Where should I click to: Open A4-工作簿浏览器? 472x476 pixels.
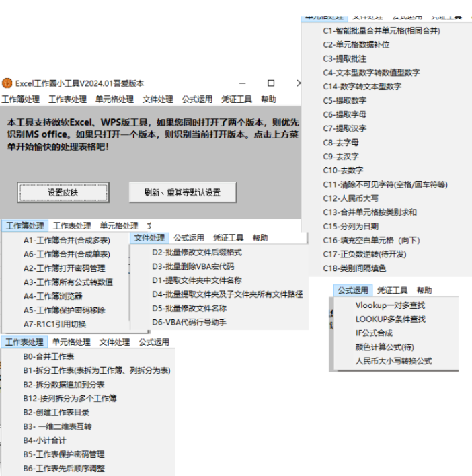coord(53,296)
